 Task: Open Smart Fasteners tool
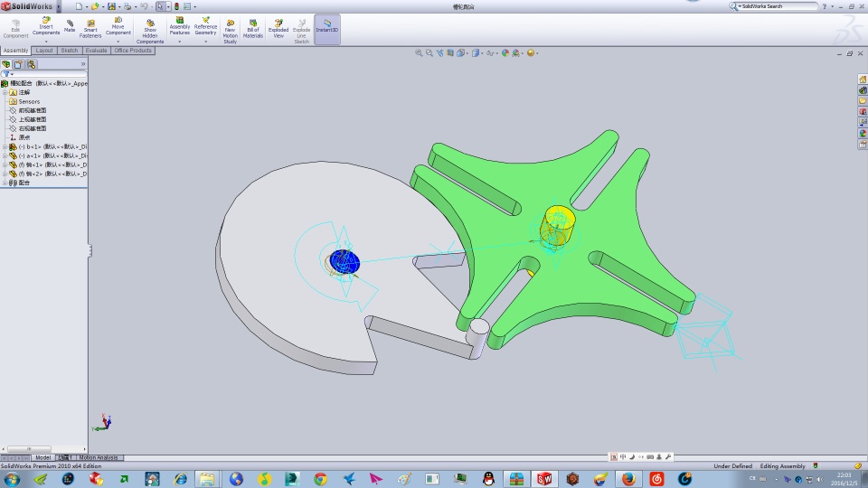tap(90, 29)
